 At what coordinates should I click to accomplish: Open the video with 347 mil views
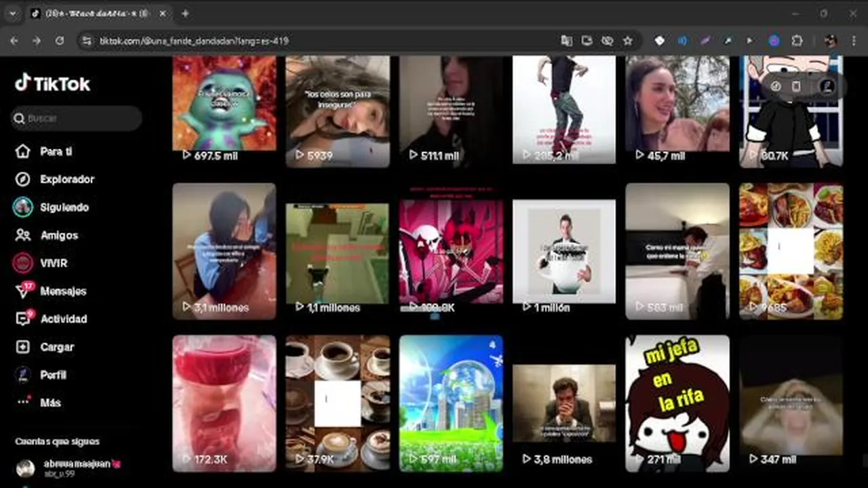(791, 403)
